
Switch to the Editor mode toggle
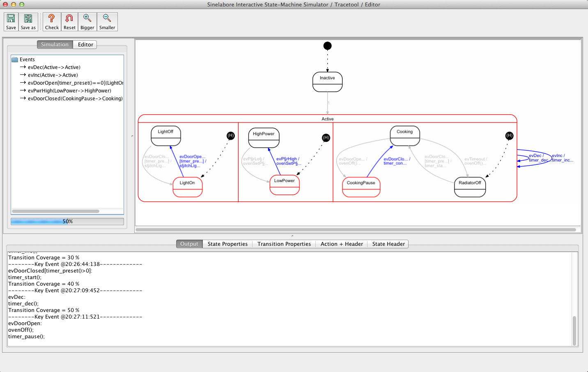[85, 44]
